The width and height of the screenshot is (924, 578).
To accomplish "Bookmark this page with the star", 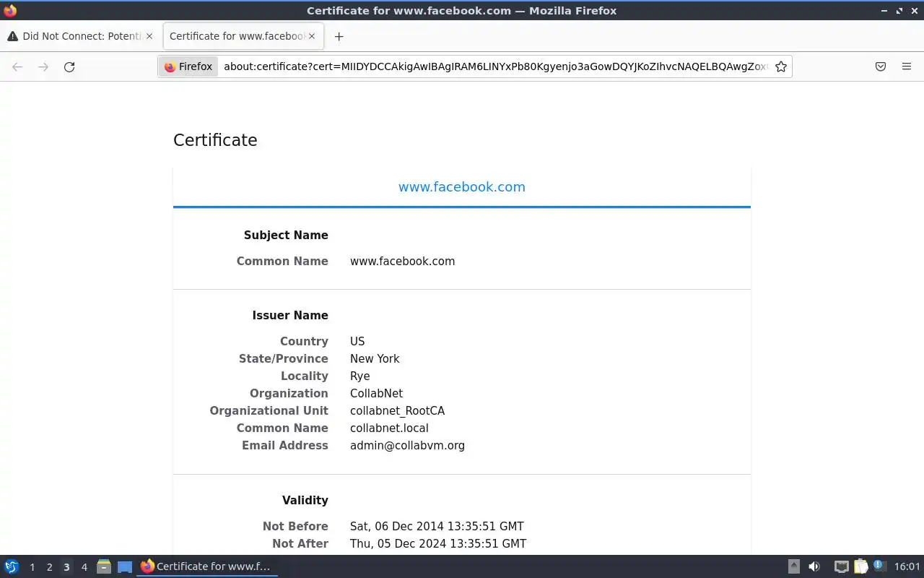I will pos(780,66).
